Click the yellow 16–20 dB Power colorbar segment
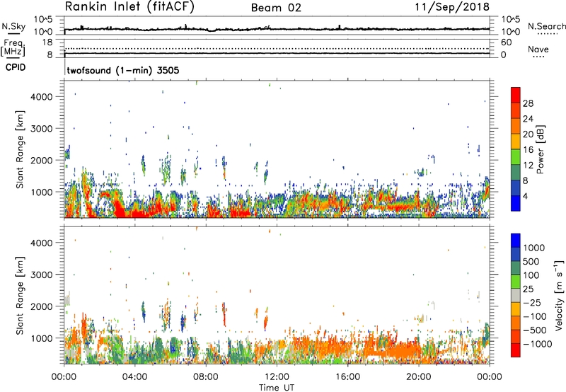 coord(516,141)
